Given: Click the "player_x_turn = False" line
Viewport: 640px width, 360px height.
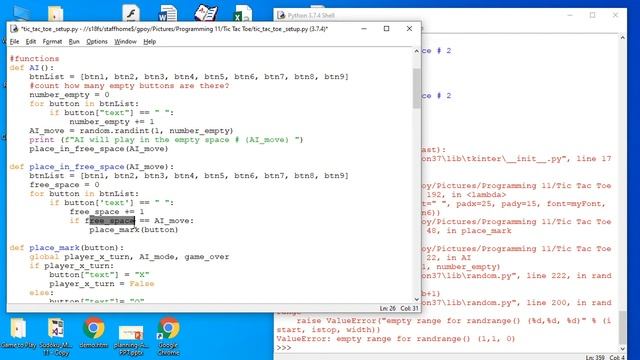Looking at the screenshot, I should 102,284.
